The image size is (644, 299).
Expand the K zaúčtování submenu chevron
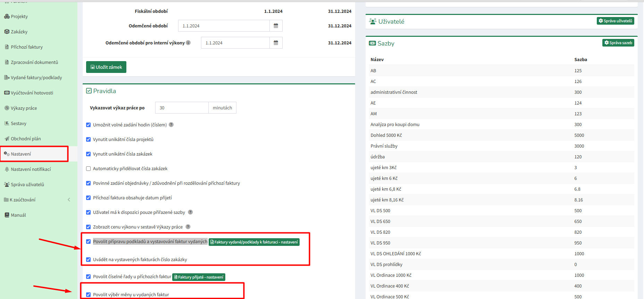69,200
